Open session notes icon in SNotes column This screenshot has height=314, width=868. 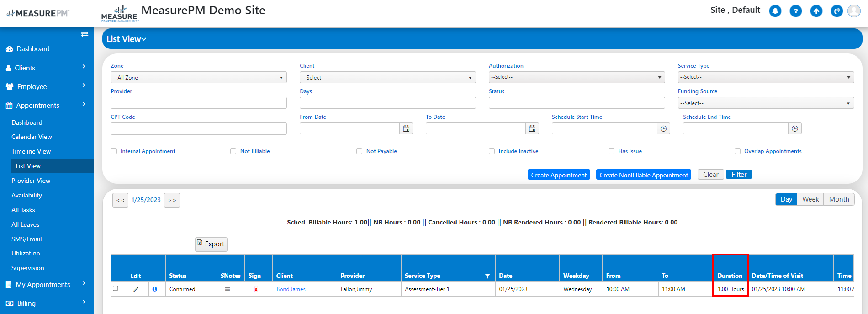(228, 289)
